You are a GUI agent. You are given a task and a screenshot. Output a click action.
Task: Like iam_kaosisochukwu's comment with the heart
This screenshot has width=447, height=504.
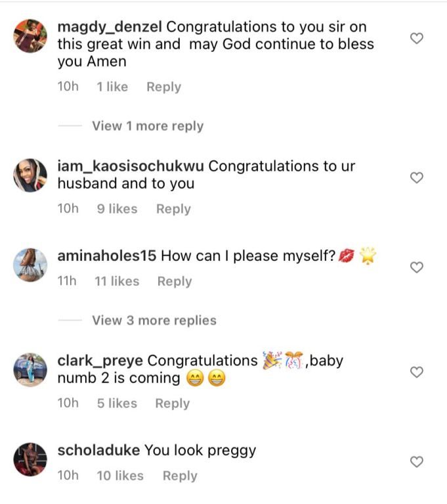pos(416,177)
